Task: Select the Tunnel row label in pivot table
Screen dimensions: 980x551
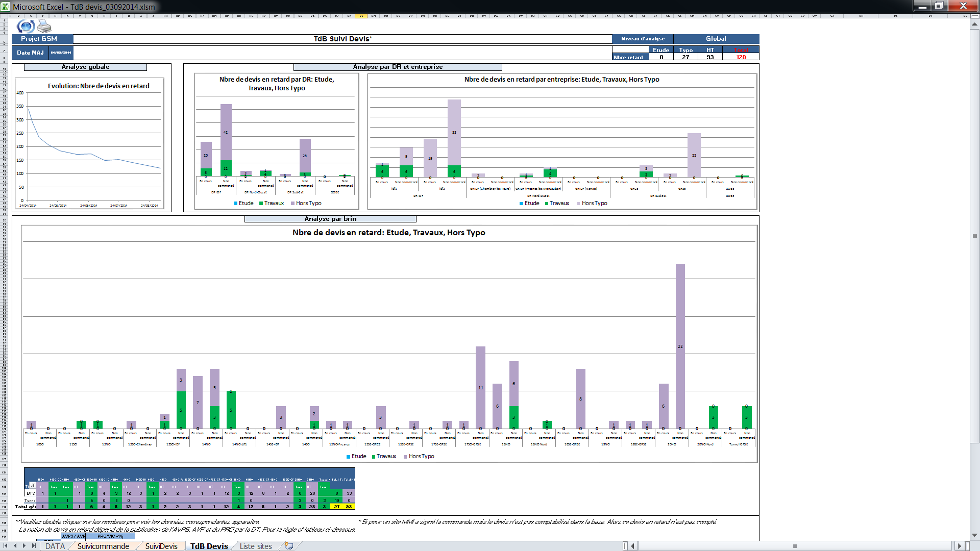Action: tap(31, 500)
